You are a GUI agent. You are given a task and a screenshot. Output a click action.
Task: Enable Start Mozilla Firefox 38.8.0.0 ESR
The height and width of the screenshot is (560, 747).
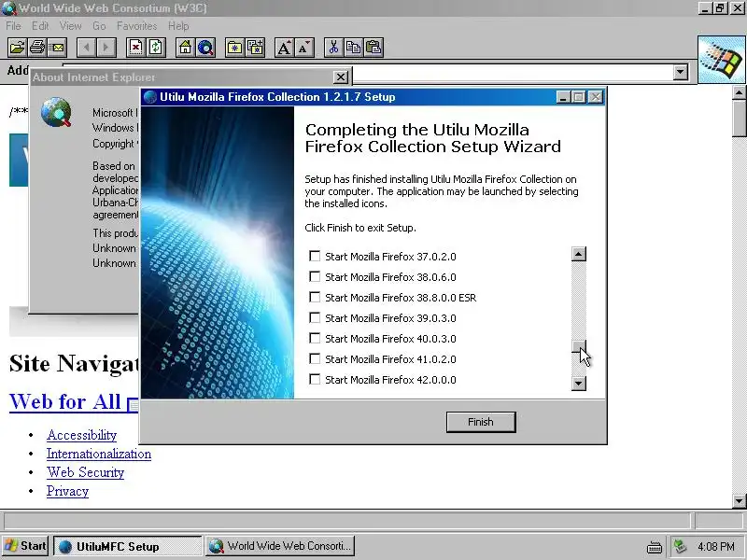315,297
